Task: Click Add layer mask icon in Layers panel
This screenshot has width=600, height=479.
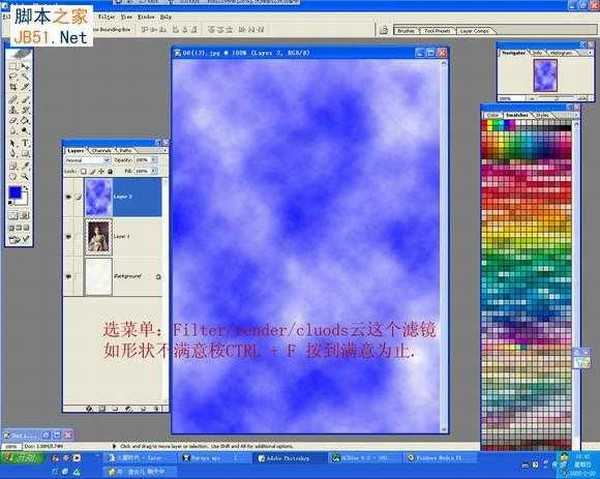Action: 102,409
